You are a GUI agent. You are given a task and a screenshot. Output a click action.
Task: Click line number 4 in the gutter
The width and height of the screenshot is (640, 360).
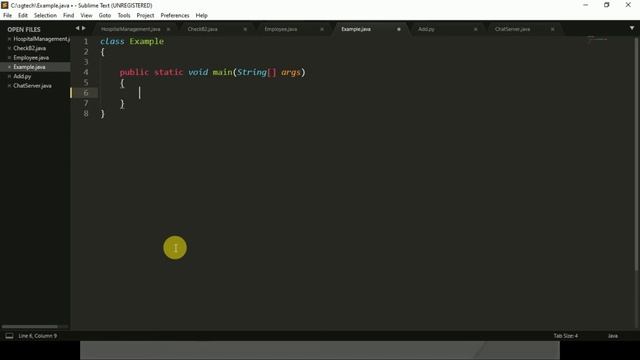(86, 72)
